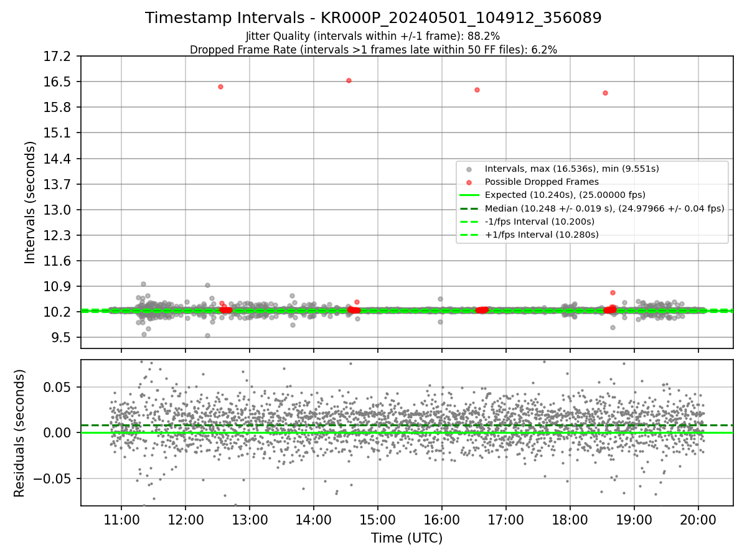Click the red dot marker in the legend
747x560 pixels.
tap(469, 182)
